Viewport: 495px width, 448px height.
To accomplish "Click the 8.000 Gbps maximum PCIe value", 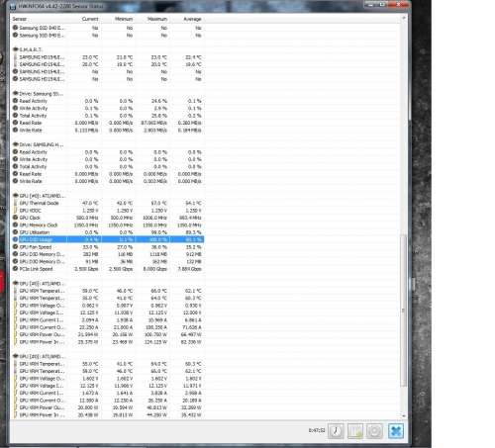I will click(x=155, y=269).
